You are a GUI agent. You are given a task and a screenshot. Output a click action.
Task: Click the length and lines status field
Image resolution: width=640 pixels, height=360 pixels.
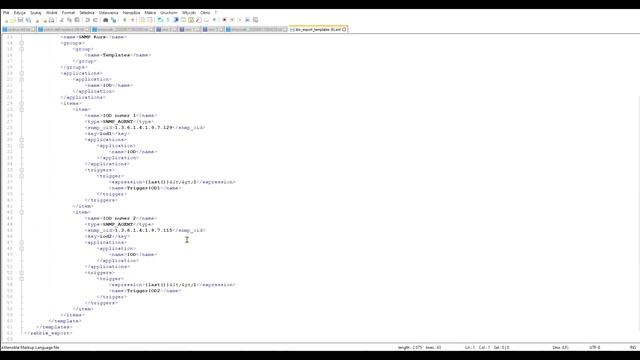click(420, 347)
